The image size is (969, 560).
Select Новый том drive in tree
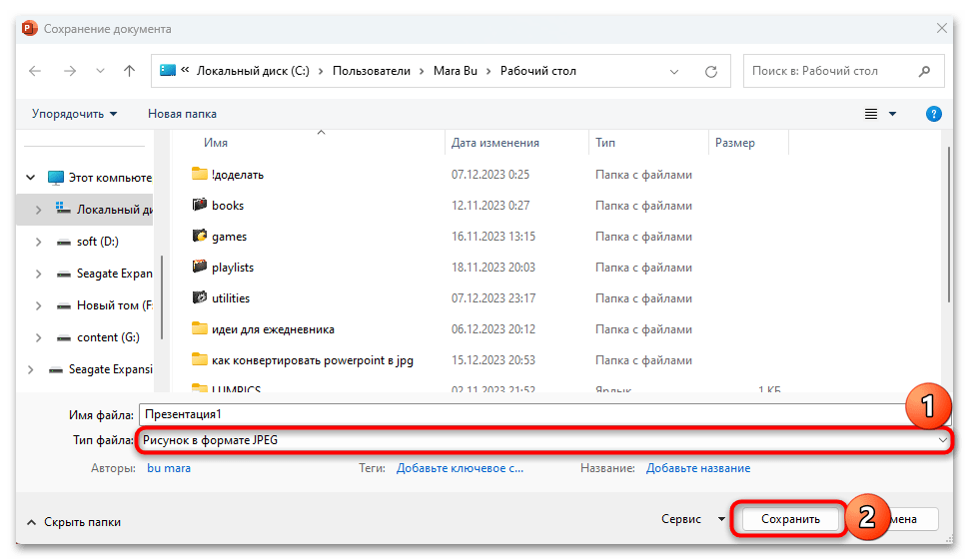coord(114,305)
